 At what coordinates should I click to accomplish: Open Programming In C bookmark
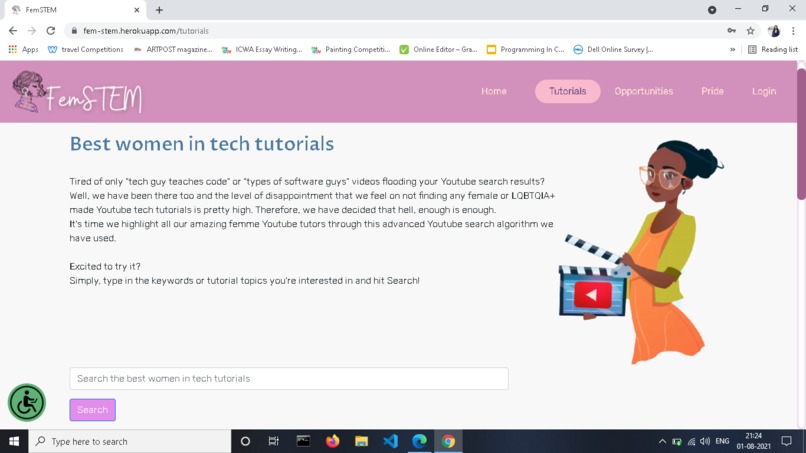coord(525,49)
